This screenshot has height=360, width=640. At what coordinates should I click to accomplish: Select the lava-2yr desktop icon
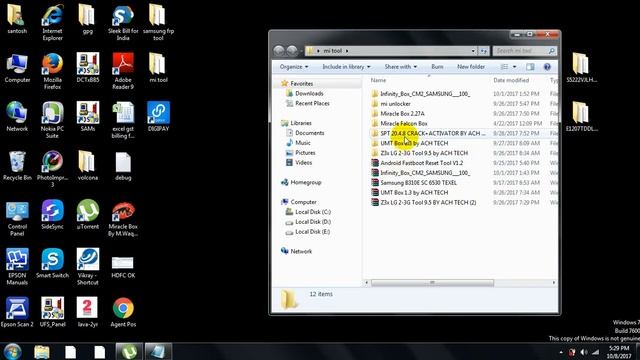87,313
